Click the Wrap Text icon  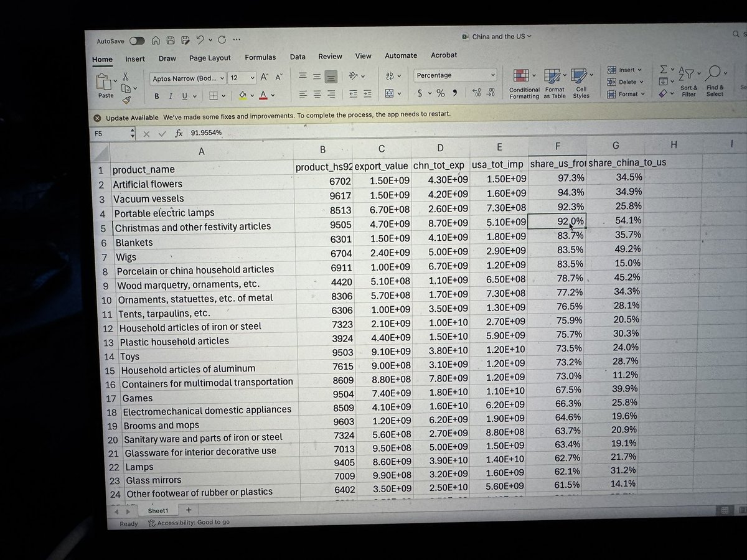coord(390,75)
